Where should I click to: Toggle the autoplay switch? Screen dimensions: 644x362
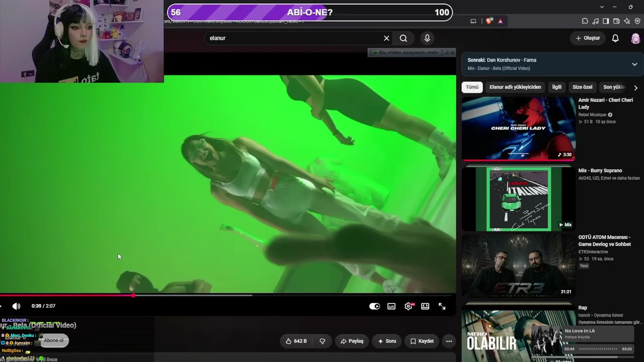click(375, 306)
